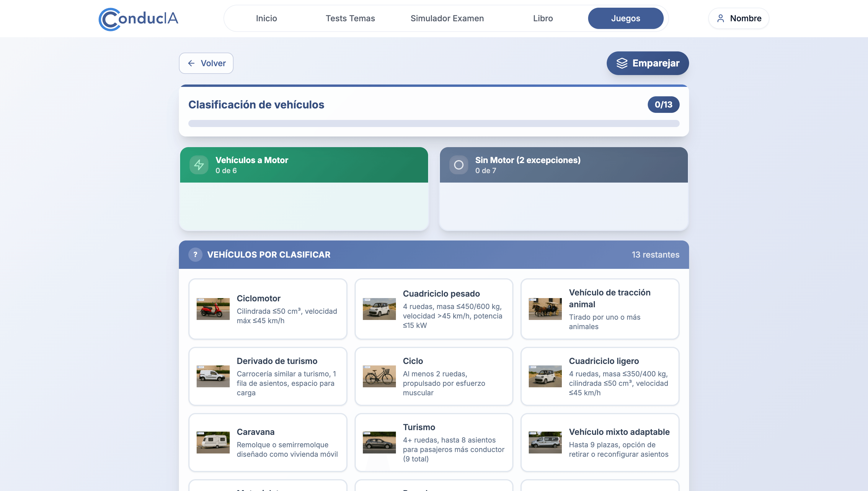The height and width of the screenshot is (491, 868).
Task: Click the circle icon on Sin Motor
Action: pyautogui.click(x=459, y=165)
